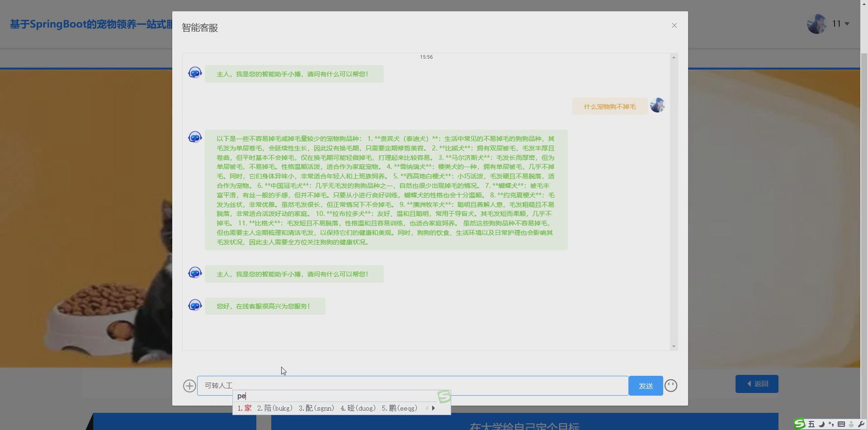Image resolution: width=868 pixels, height=430 pixels.
Task: Select IME candidate 3 配
Action: pos(316,408)
